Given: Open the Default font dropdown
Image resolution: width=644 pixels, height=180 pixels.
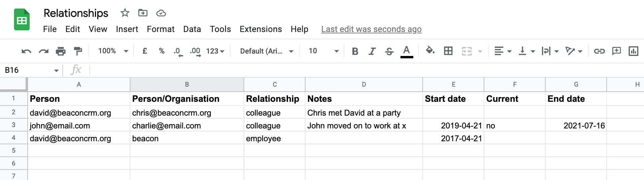Looking at the screenshot, I should tap(266, 51).
